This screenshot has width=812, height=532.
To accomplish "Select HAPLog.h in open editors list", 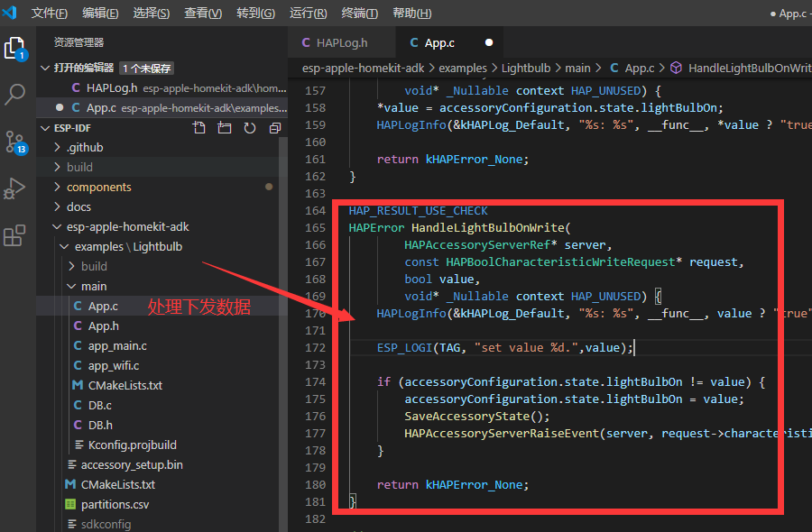I will [161, 88].
